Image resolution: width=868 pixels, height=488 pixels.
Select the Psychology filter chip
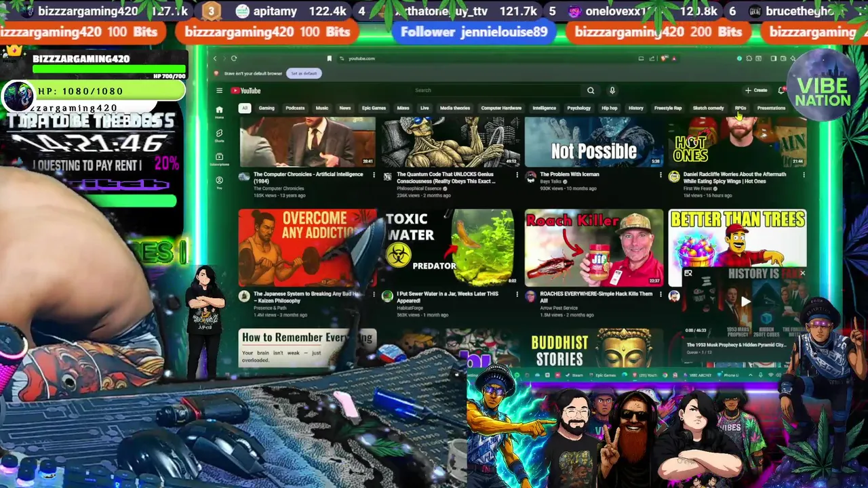click(x=578, y=108)
